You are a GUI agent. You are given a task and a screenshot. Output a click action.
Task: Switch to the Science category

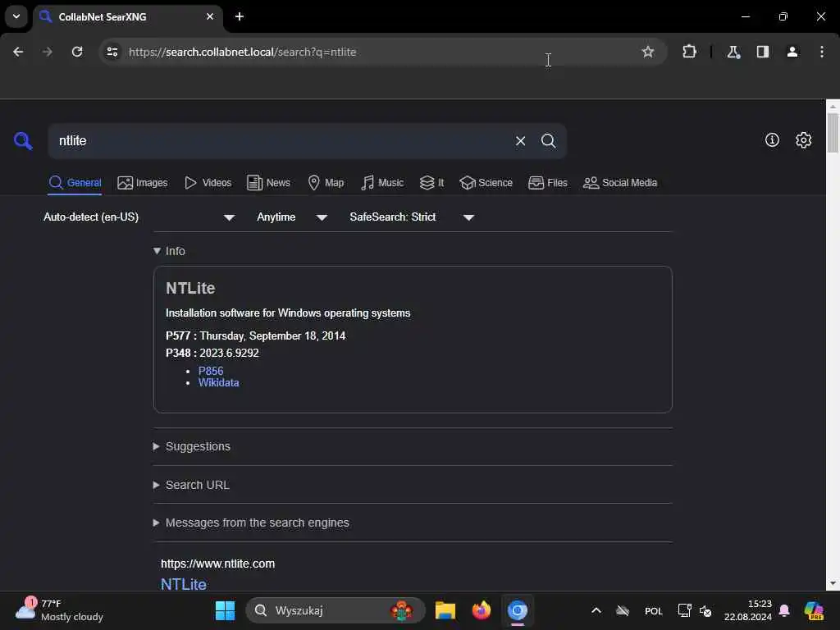click(x=486, y=183)
